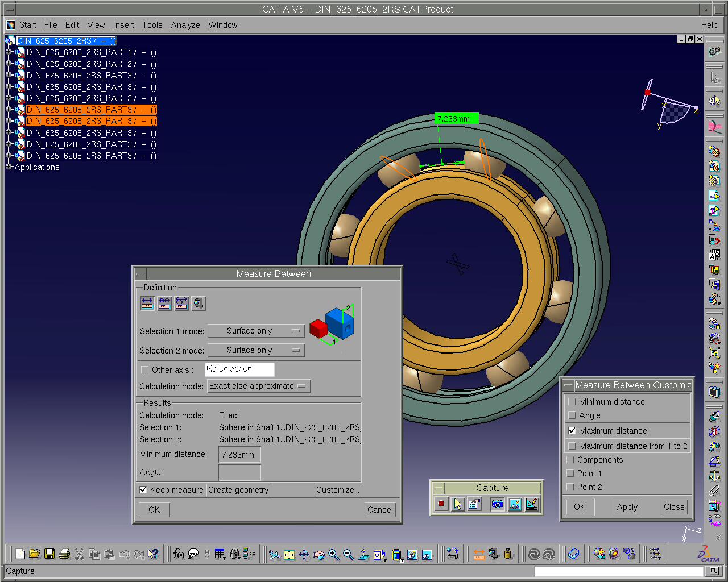Open the Tools menu
The image size is (728, 582).
click(152, 25)
